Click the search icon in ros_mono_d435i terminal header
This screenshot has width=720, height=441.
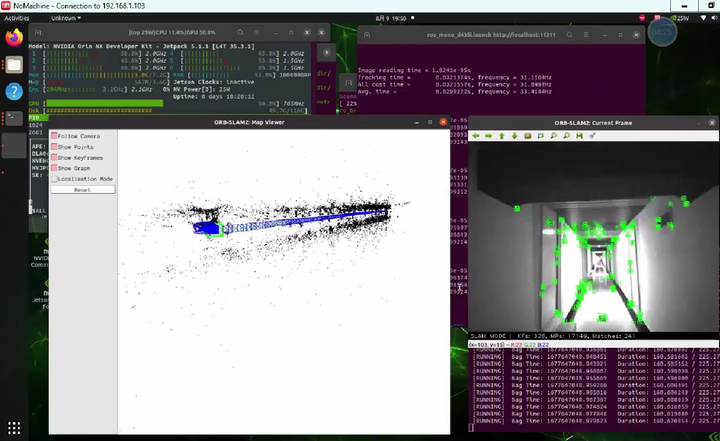[x=569, y=35]
